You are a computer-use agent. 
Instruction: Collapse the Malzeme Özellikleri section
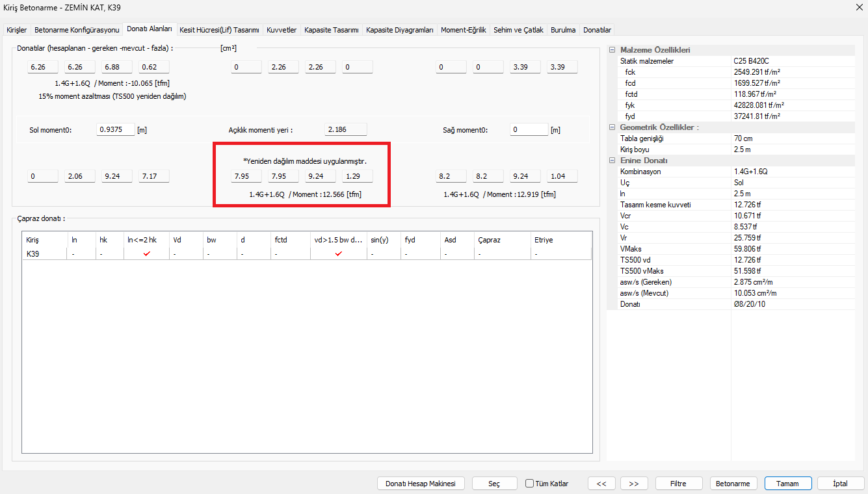pyautogui.click(x=612, y=50)
